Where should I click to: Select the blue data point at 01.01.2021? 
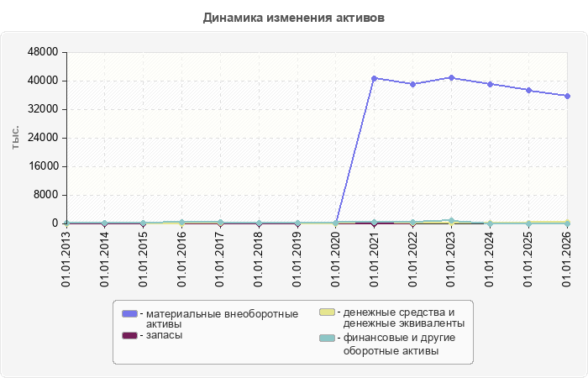(x=375, y=78)
